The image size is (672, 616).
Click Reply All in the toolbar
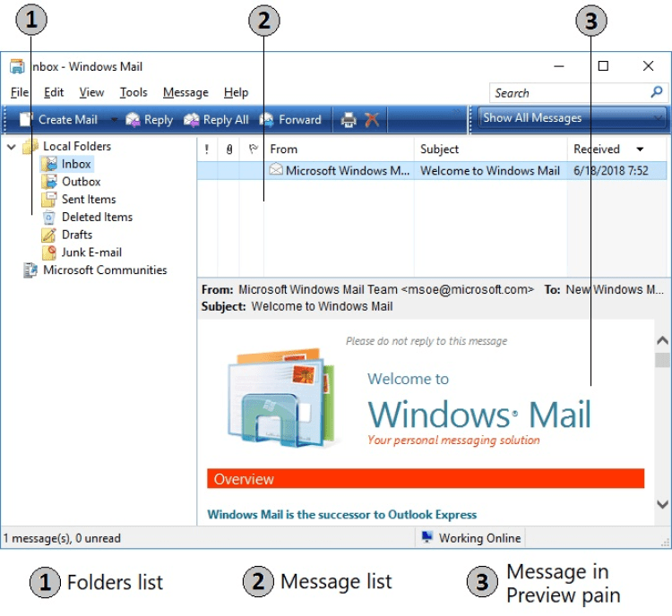216,119
